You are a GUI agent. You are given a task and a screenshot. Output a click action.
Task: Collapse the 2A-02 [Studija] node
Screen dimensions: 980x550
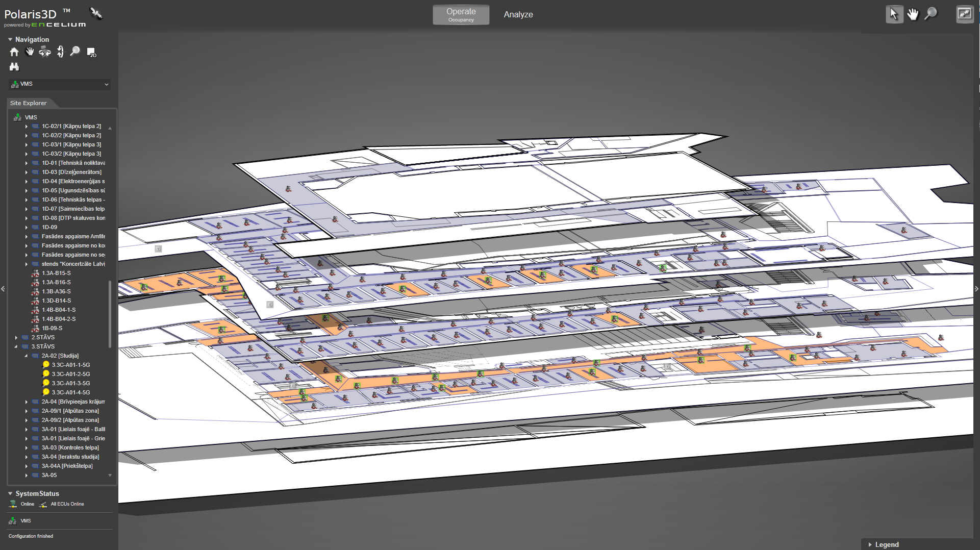(27, 356)
